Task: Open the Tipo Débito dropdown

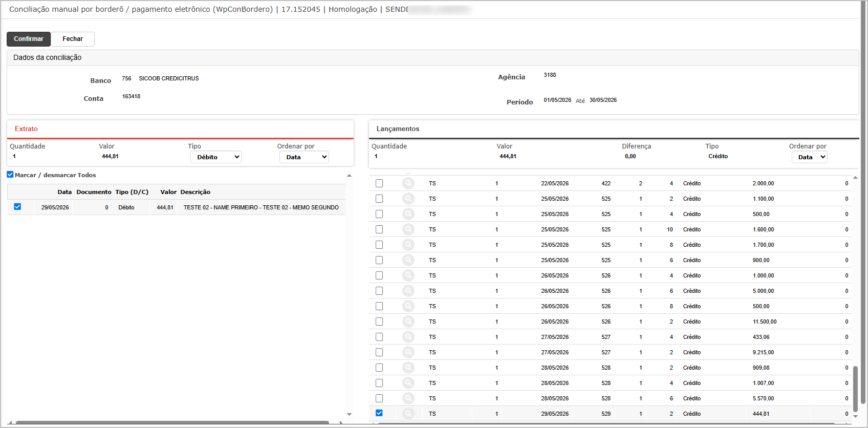Action: pyautogui.click(x=216, y=157)
